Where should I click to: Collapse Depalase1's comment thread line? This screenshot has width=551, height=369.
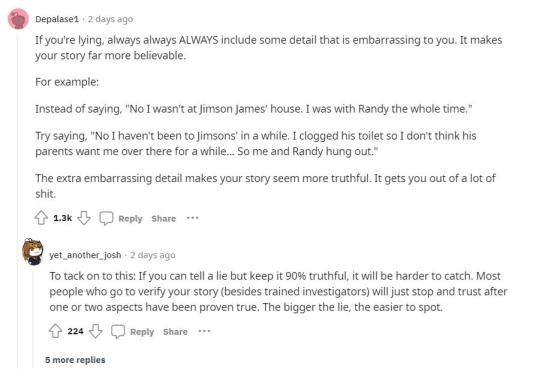click(x=18, y=200)
